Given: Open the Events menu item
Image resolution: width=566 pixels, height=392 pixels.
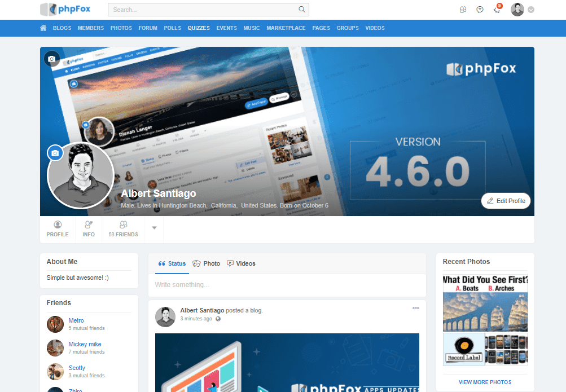Looking at the screenshot, I should 227,28.
